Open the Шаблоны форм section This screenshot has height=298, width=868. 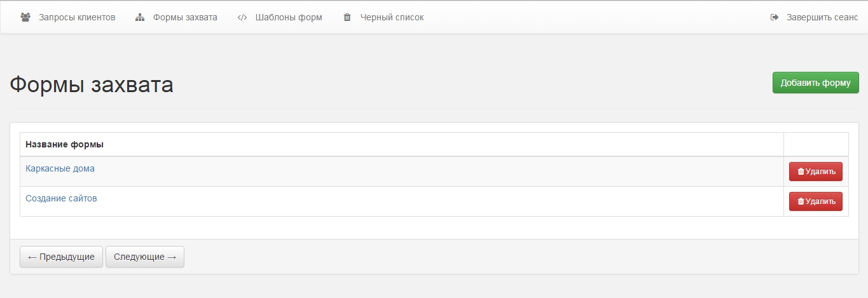click(289, 17)
